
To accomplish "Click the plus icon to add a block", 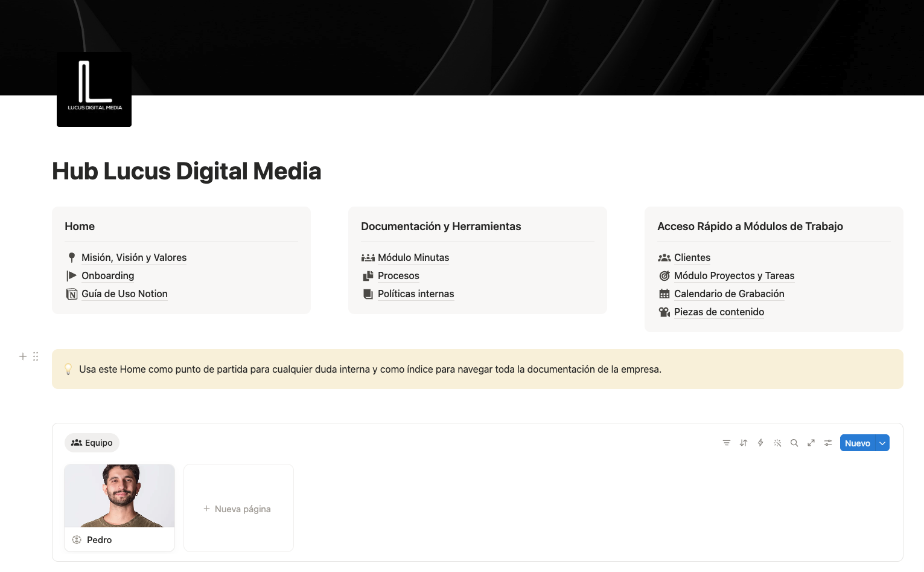I will [23, 356].
